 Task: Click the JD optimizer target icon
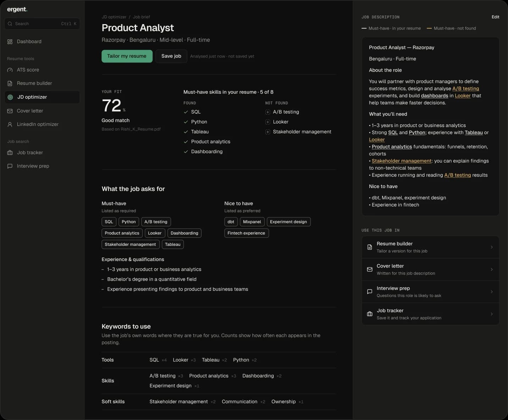[10, 97]
